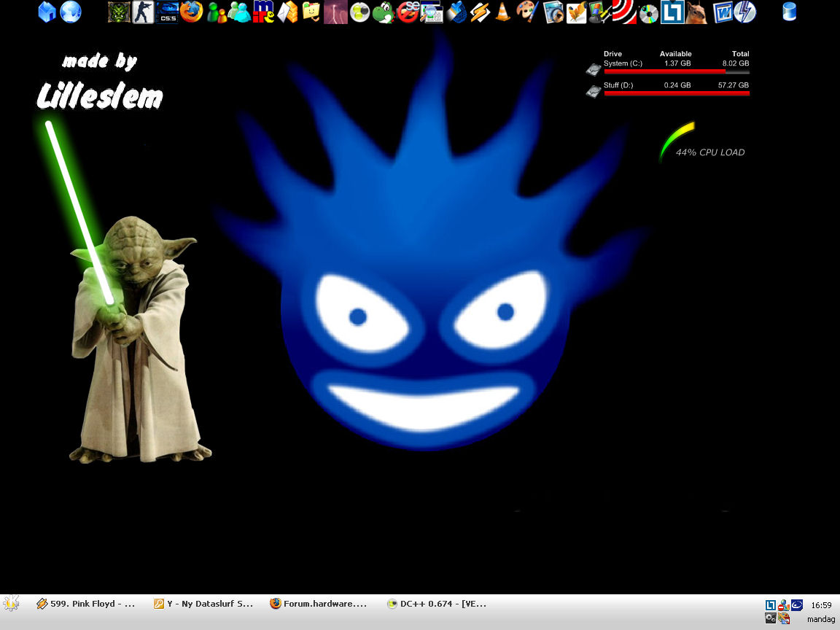Launch VLC media player cone icon
840x630 pixels.
(502, 12)
